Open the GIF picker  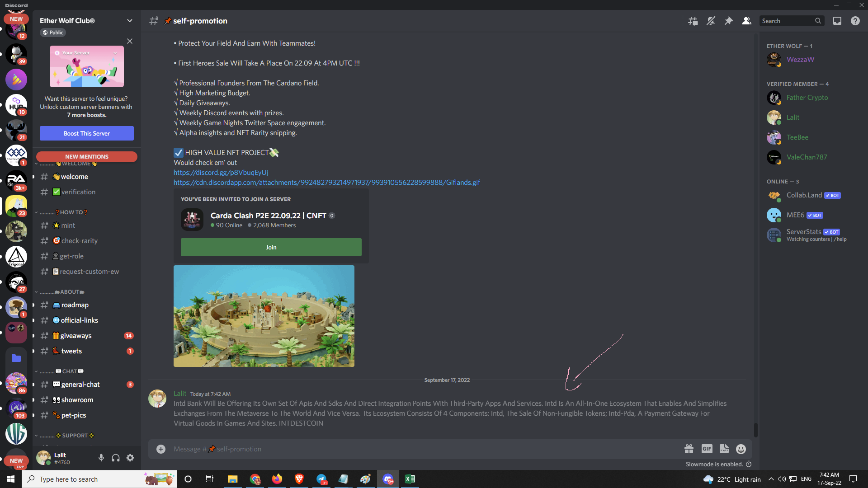[707, 449]
